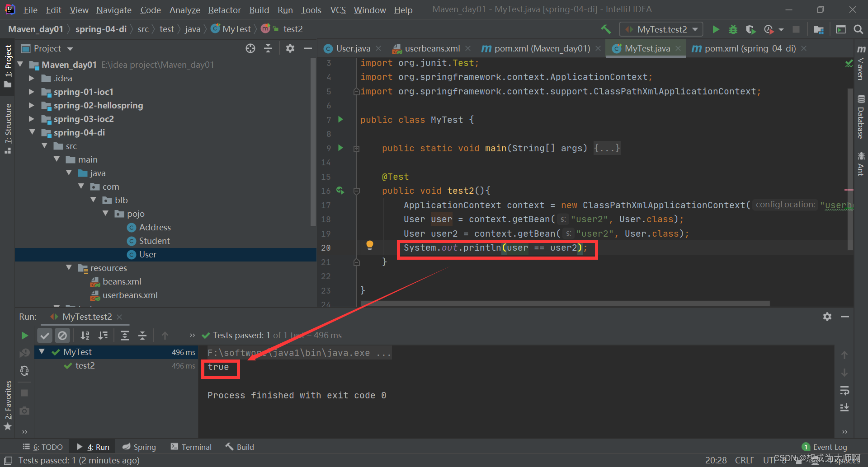Switch to pom.xml (spring-04-di) tab
Viewport: 868px width, 467px height.
(749, 48)
